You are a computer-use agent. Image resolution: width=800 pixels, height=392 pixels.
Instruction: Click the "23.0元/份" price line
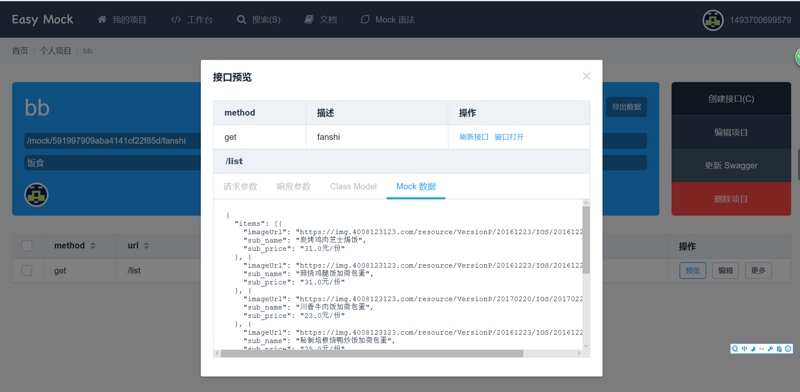tap(294, 315)
